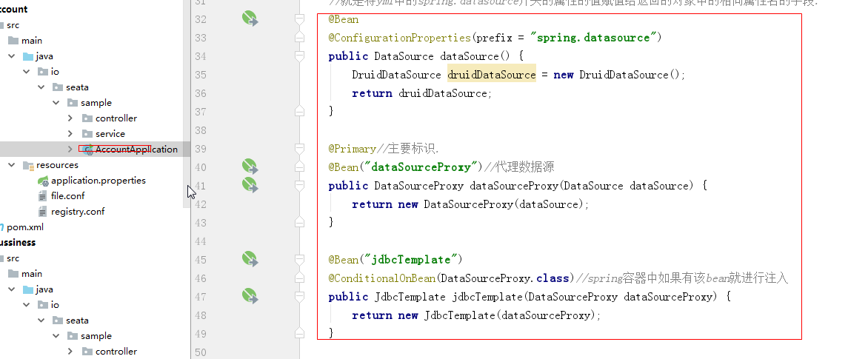This screenshot has height=359, width=868.
Task: Click the Spring bean gutter icon on line 40
Action: 250,167
